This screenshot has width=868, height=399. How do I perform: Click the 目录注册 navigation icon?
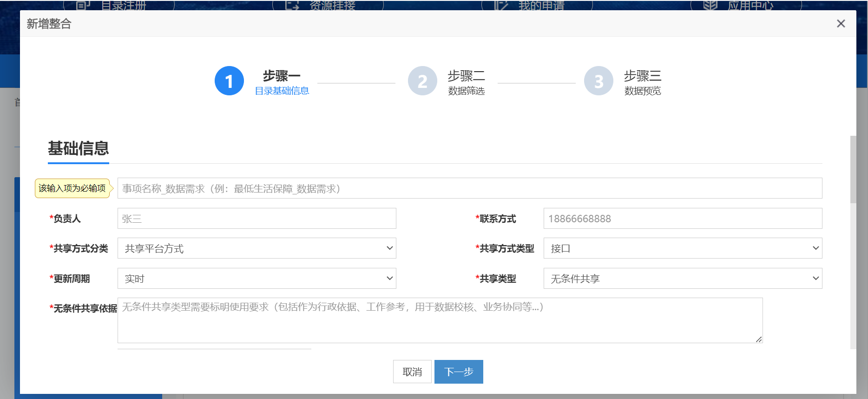(x=83, y=5)
